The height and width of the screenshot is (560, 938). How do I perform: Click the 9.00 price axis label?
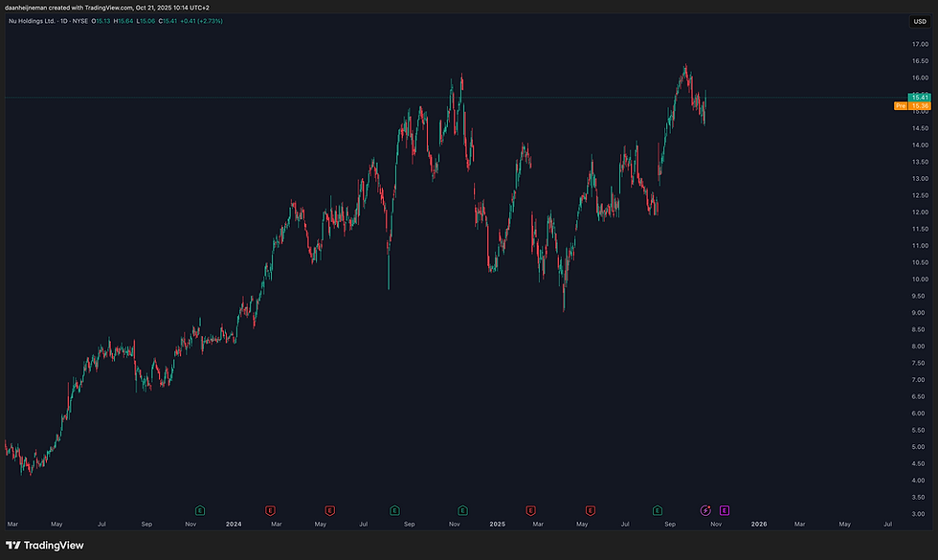point(918,313)
